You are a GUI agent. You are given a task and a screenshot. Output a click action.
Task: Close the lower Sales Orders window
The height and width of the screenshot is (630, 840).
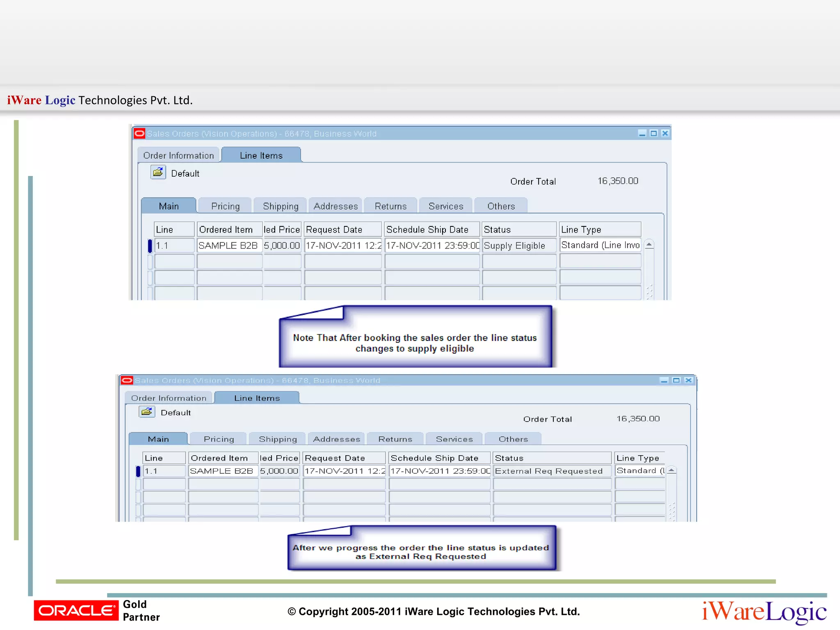tap(689, 380)
